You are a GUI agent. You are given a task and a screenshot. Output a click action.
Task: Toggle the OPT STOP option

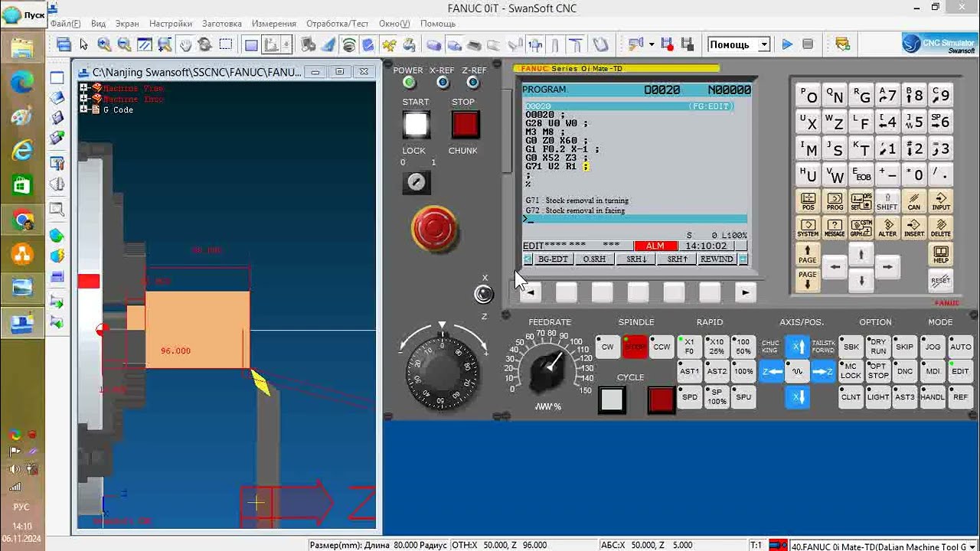pyautogui.click(x=878, y=371)
